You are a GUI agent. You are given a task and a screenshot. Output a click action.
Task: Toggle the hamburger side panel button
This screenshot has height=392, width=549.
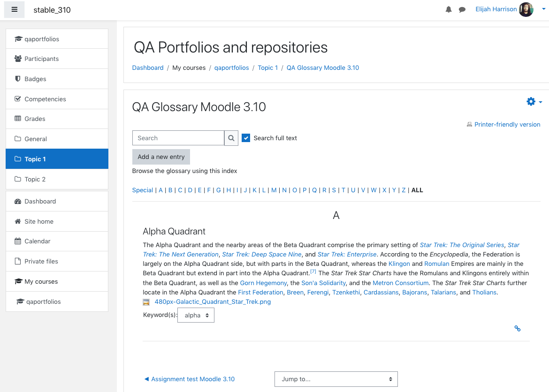click(x=15, y=9)
